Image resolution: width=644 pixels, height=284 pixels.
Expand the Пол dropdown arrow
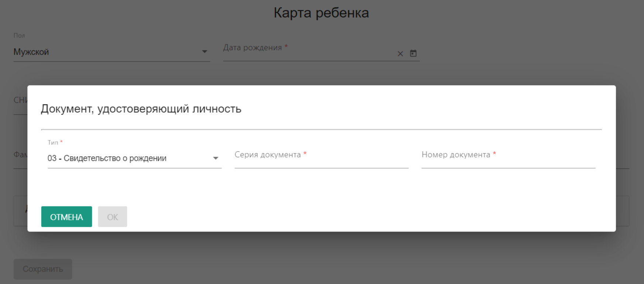coord(204,52)
